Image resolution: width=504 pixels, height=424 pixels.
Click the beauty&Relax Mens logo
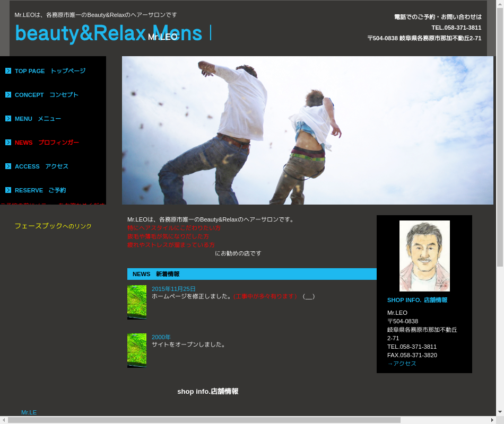(x=109, y=33)
